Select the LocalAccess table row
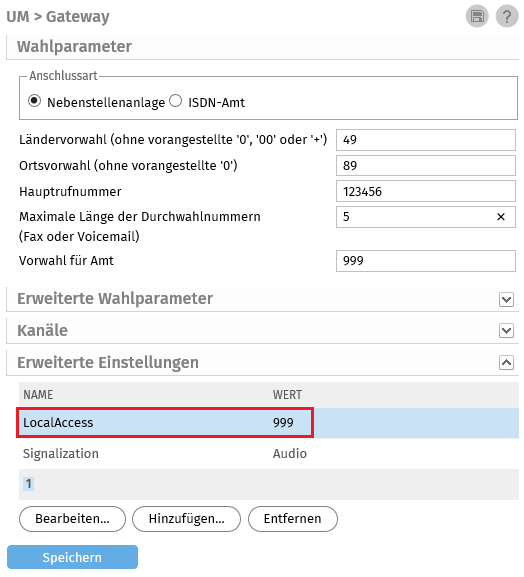Screen dimensions: 524x577 pos(269,422)
